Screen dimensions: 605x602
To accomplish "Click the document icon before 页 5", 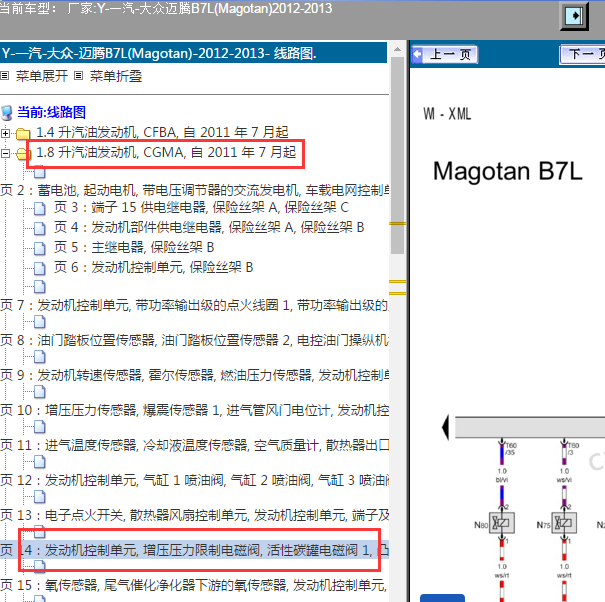I will pos(39,249).
